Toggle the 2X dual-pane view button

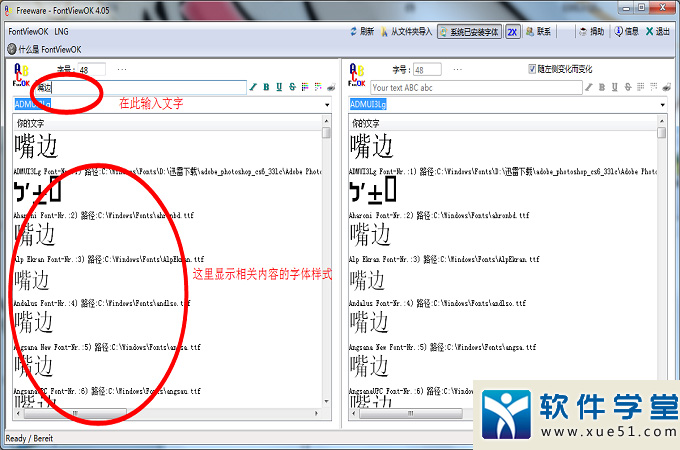512,32
